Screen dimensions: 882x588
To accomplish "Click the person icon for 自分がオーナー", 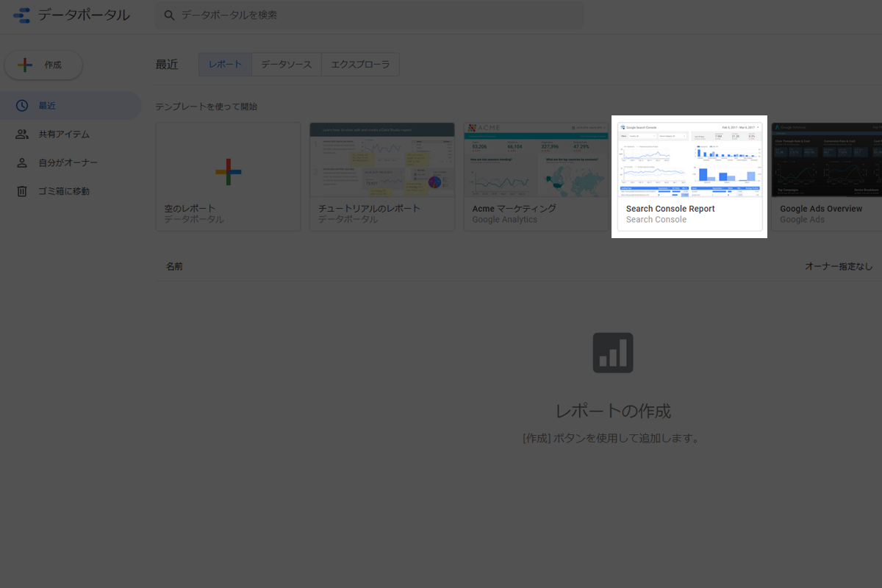I will [22, 162].
